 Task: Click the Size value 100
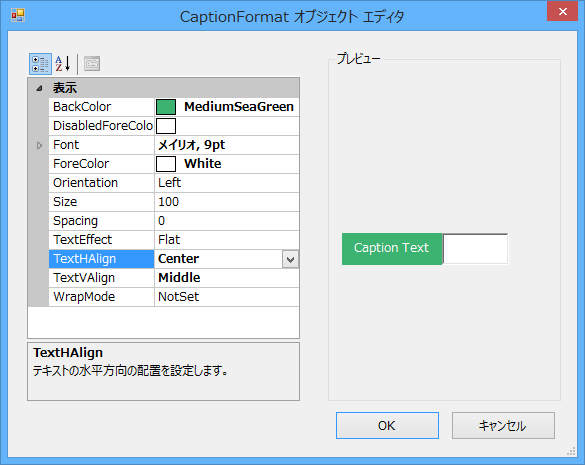(169, 202)
